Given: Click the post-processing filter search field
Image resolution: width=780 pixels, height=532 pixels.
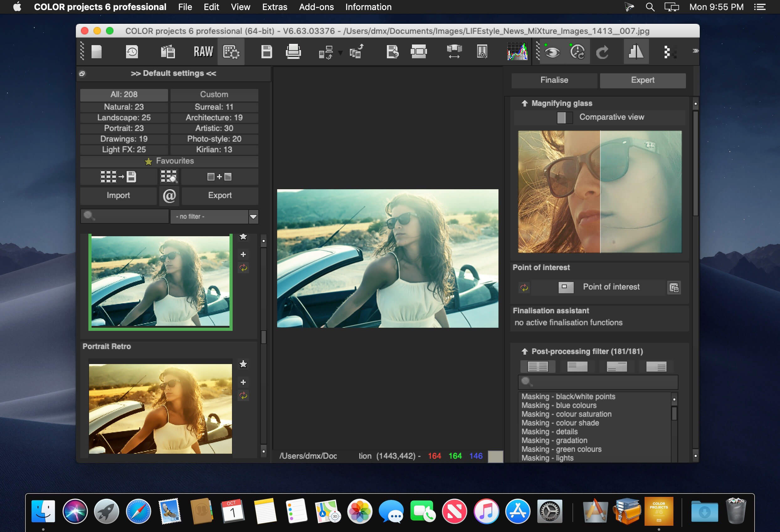Looking at the screenshot, I should [x=598, y=382].
